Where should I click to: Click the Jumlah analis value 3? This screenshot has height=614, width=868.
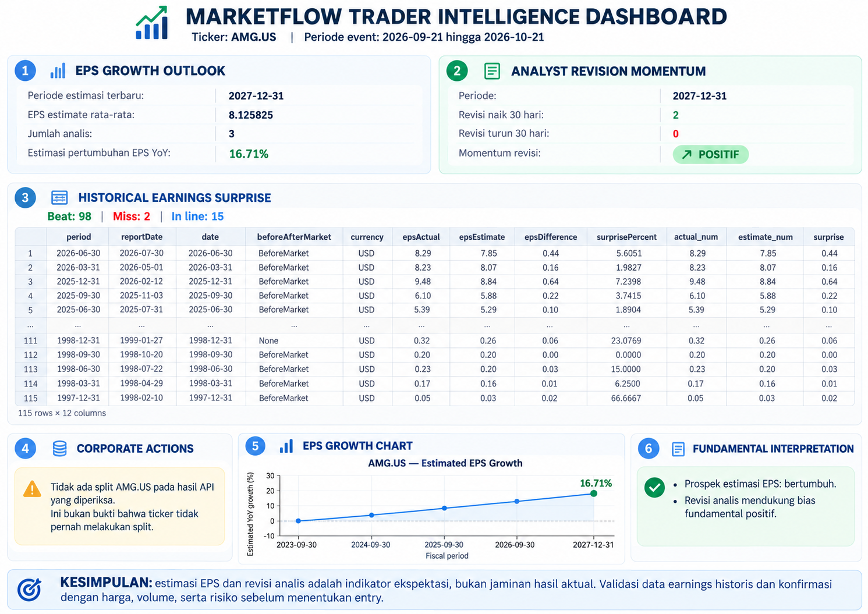(232, 134)
